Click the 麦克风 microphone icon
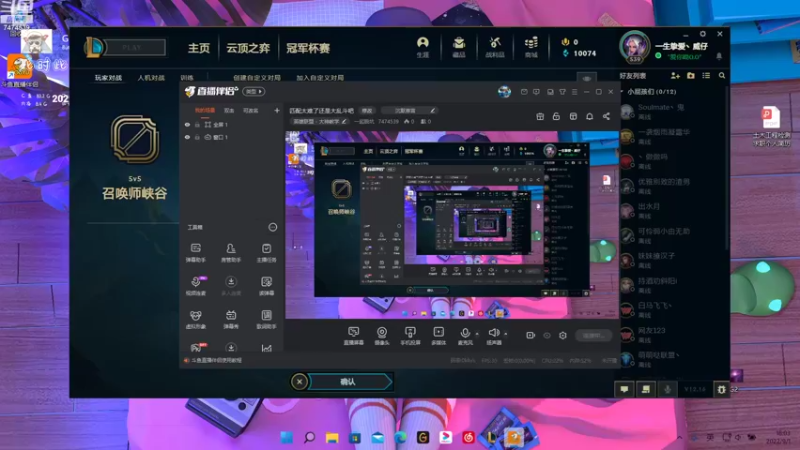This screenshot has height=450, width=800. click(465, 335)
